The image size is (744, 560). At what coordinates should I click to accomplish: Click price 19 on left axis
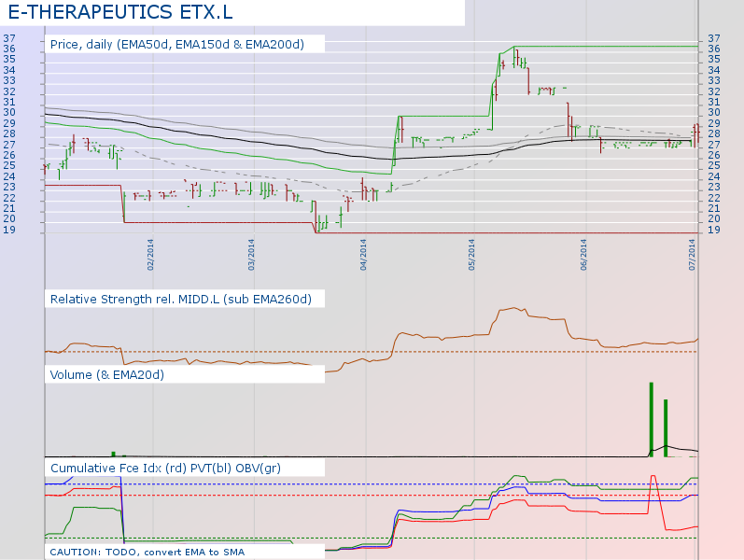pyautogui.click(x=9, y=230)
